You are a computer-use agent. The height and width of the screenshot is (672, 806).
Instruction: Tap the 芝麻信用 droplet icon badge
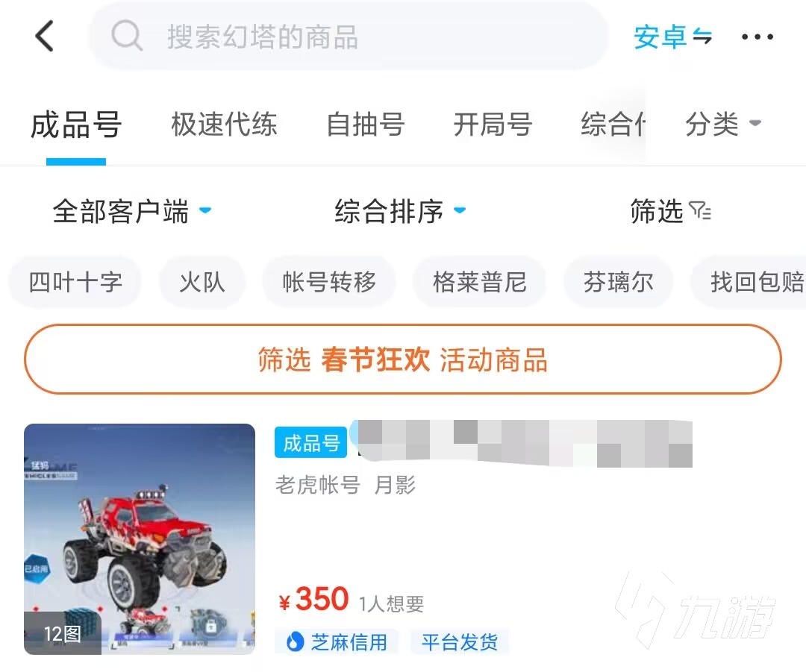295,641
